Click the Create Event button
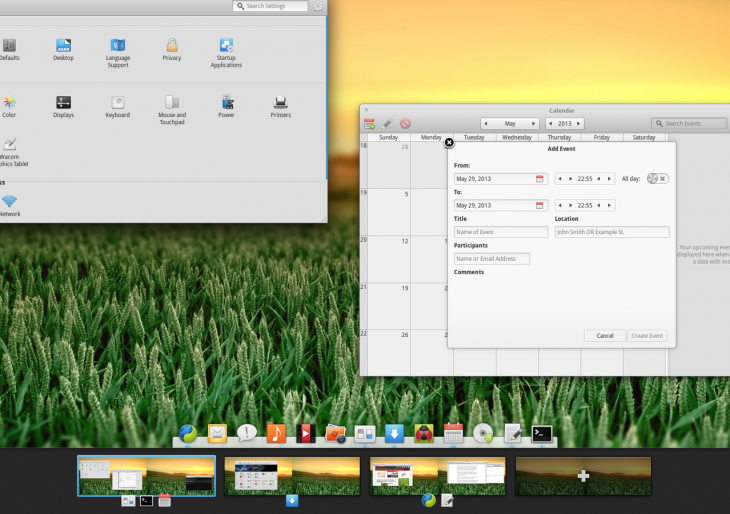This screenshot has width=730, height=514. click(x=647, y=336)
